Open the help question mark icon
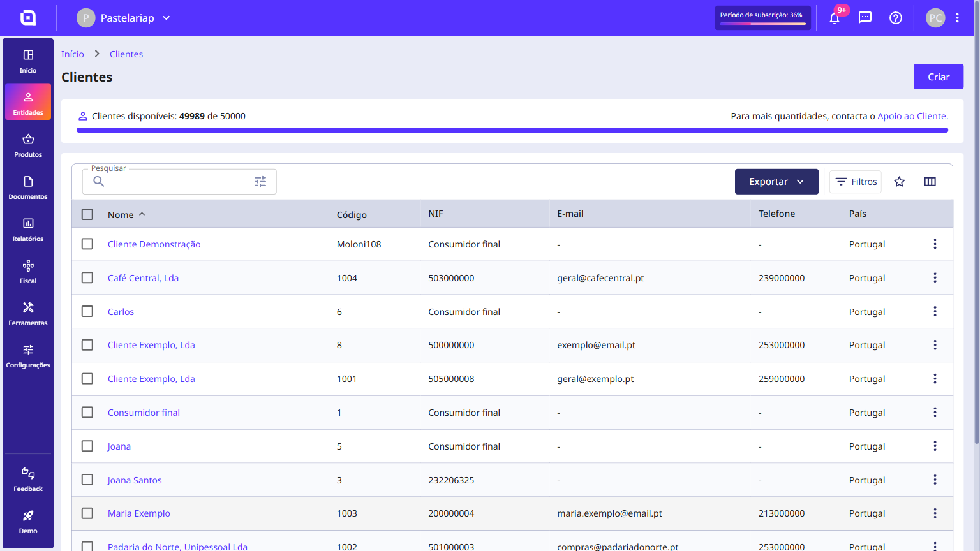 896,18
